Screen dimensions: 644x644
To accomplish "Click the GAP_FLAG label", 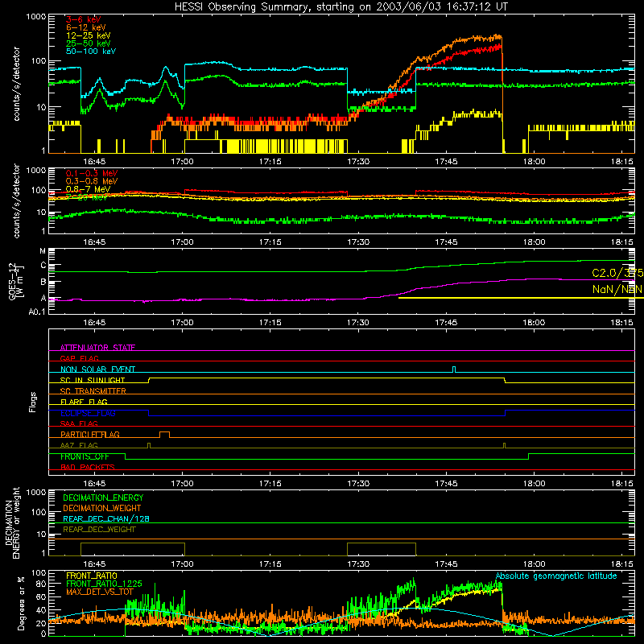I will point(79,358).
